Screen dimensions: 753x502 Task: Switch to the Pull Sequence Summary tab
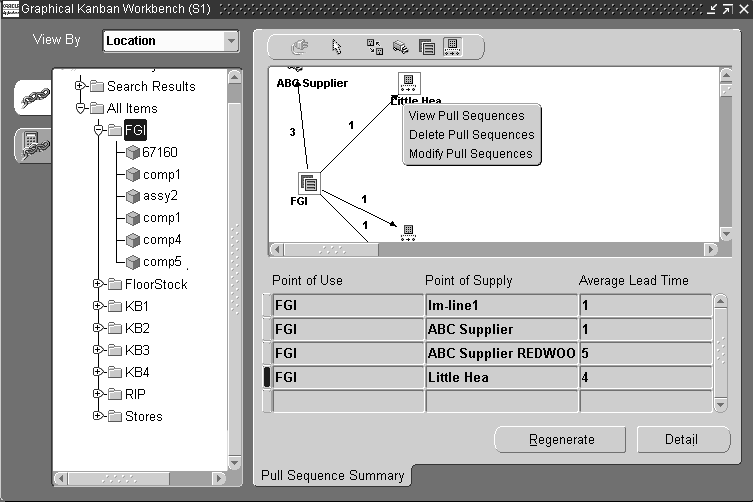coord(332,476)
